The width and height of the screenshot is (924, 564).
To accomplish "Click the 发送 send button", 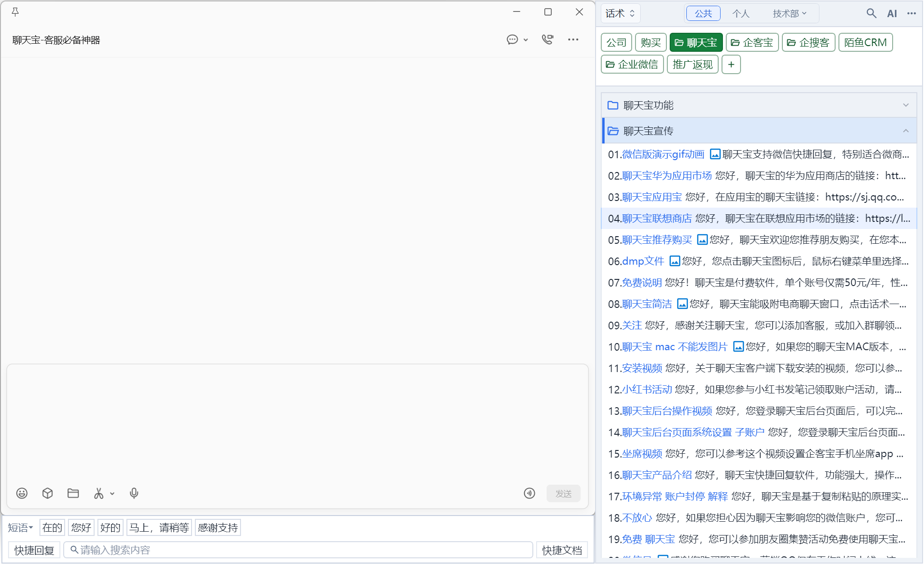I will [563, 494].
